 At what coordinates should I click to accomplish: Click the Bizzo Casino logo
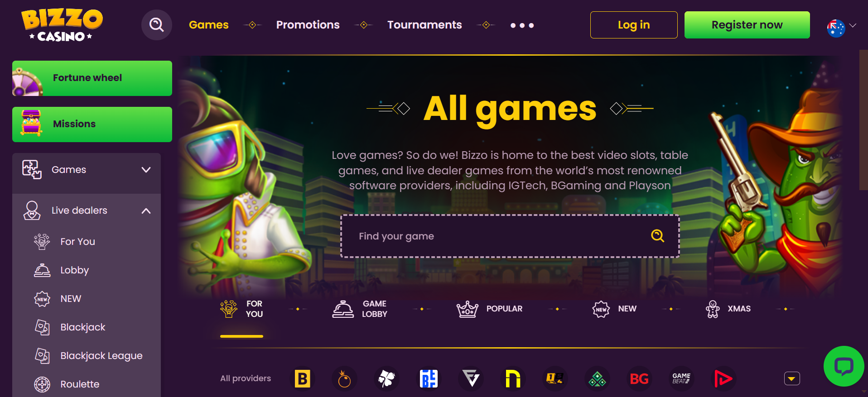62,25
